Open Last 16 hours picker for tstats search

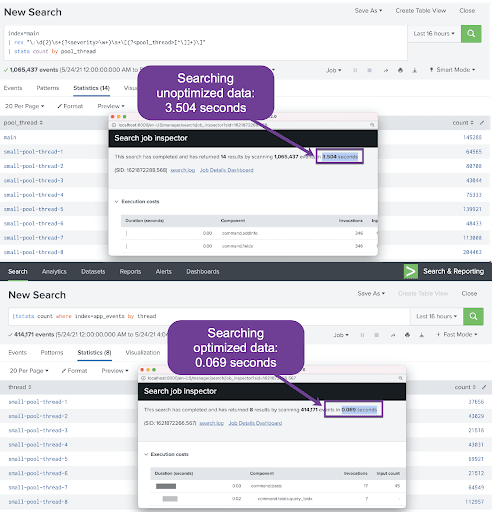(x=436, y=316)
